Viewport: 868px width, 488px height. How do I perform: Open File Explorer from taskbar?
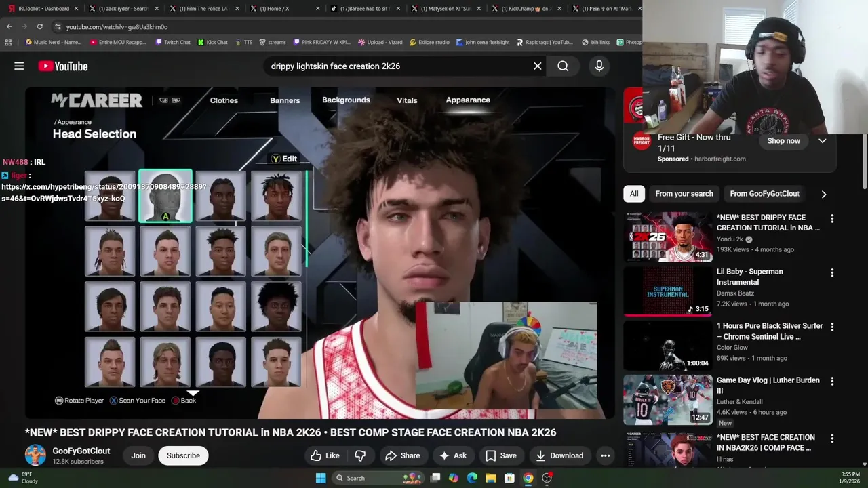[x=490, y=478]
